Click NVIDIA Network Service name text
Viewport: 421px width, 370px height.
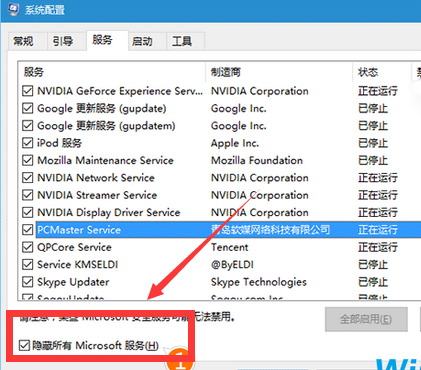coord(96,178)
